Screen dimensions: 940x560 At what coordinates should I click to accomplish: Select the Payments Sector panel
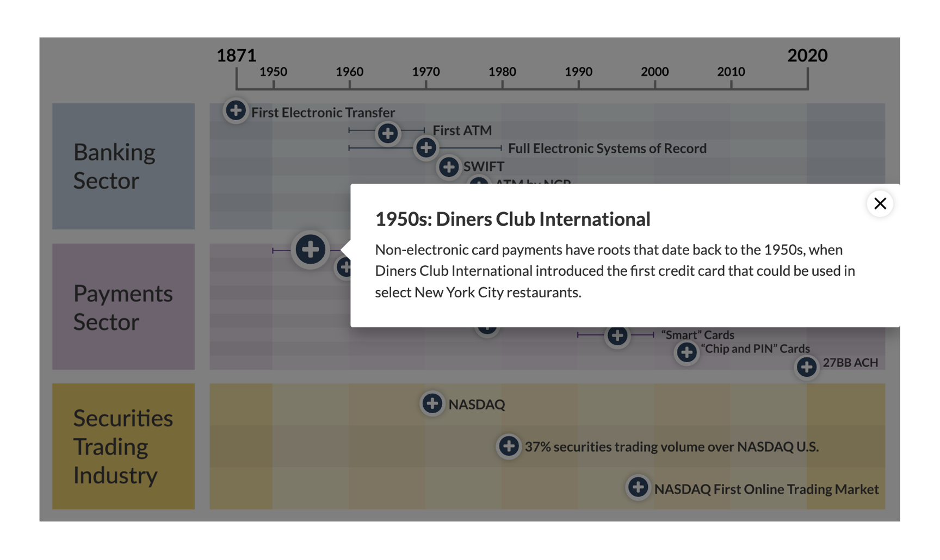tap(123, 307)
